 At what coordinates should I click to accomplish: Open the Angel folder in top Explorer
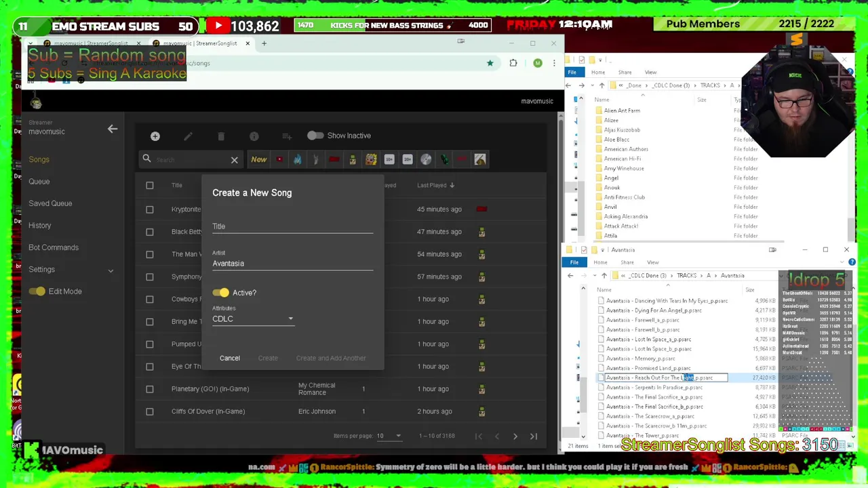611,178
